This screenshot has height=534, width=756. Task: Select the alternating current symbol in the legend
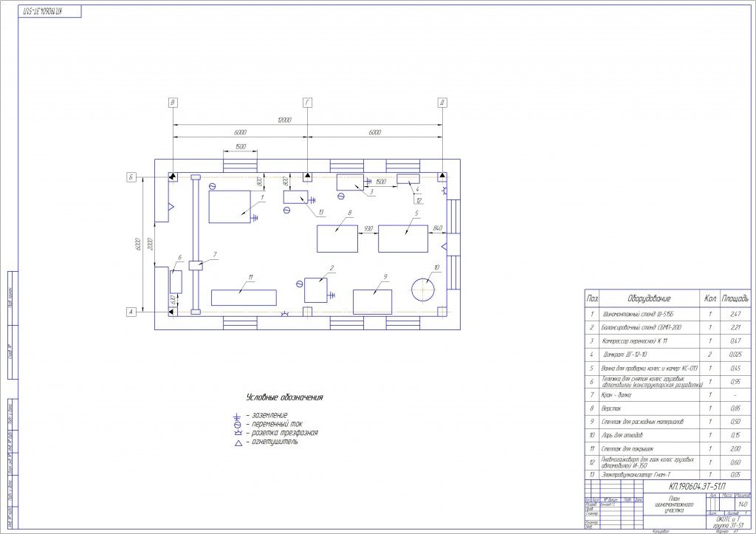pos(237,424)
